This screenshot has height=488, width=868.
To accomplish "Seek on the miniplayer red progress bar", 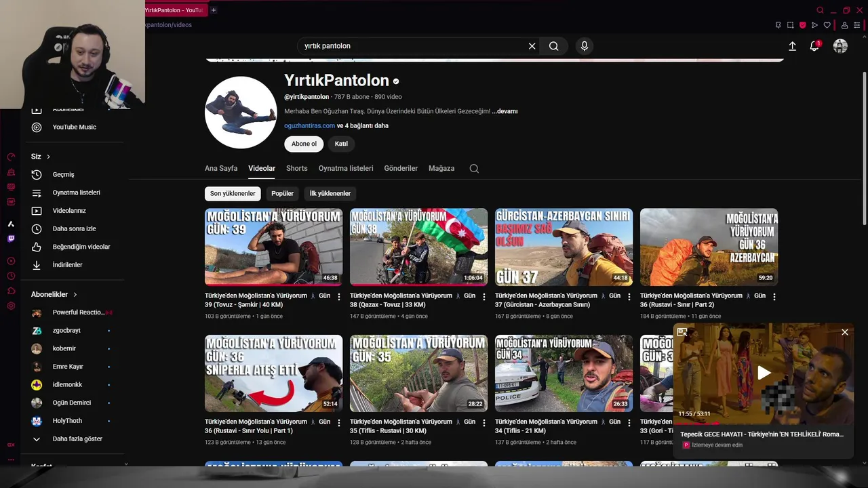I will [x=696, y=424].
